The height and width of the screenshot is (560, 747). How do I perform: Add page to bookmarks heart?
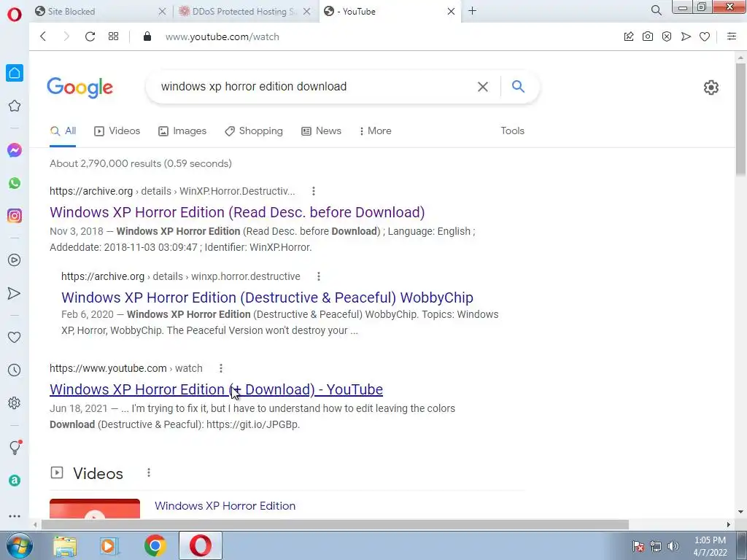[x=705, y=36]
